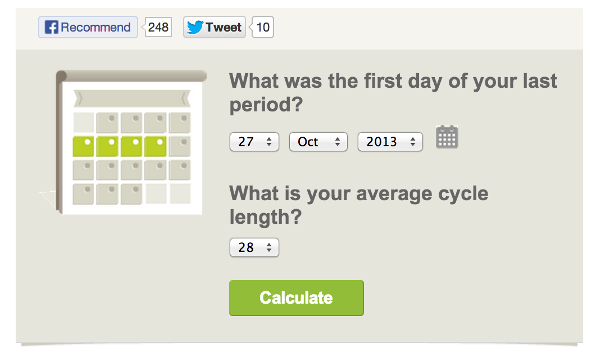Click the Twitter bird icon
The width and height of the screenshot is (596, 361).
[195, 27]
